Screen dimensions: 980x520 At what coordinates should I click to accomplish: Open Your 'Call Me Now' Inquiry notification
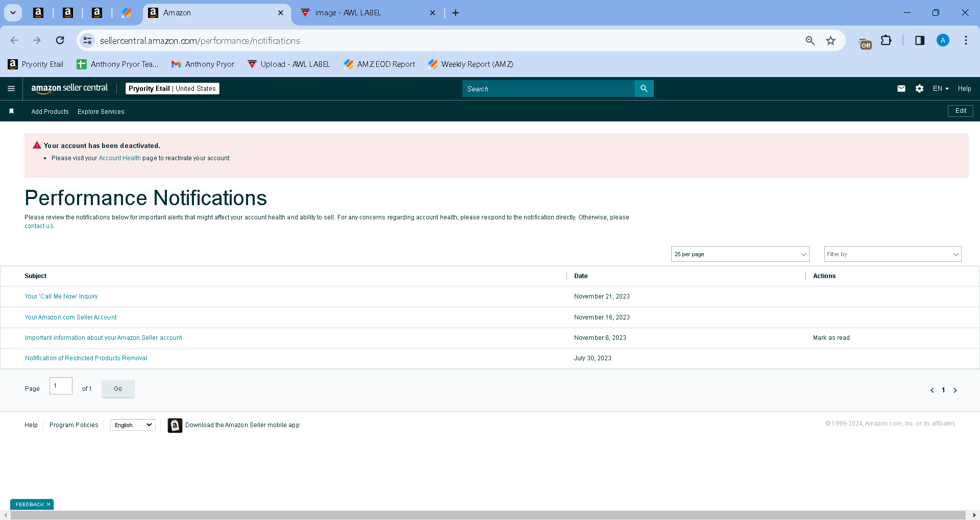click(x=61, y=296)
